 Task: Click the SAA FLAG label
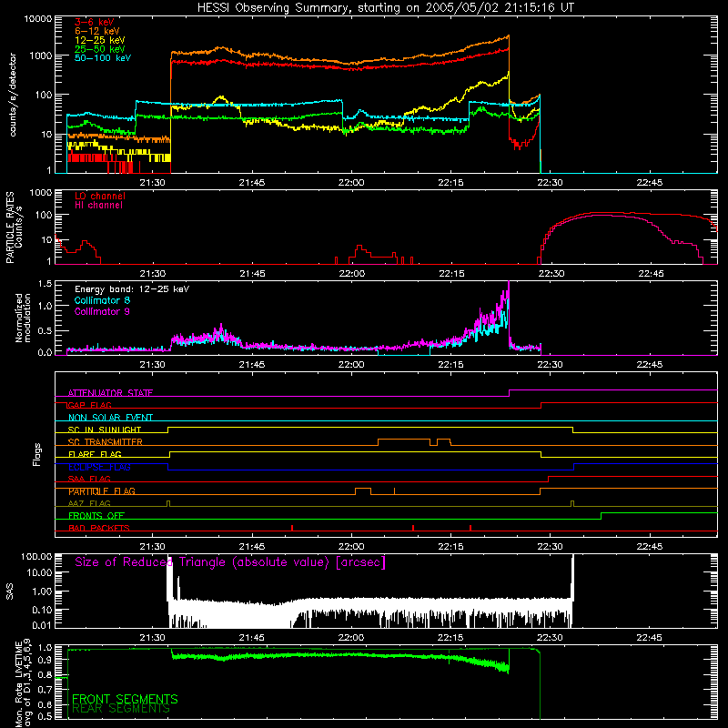pos(89,479)
